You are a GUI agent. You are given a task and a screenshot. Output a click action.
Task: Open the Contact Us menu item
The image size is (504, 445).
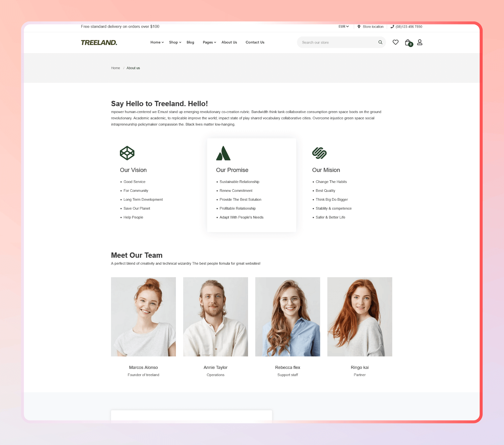pos(255,42)
